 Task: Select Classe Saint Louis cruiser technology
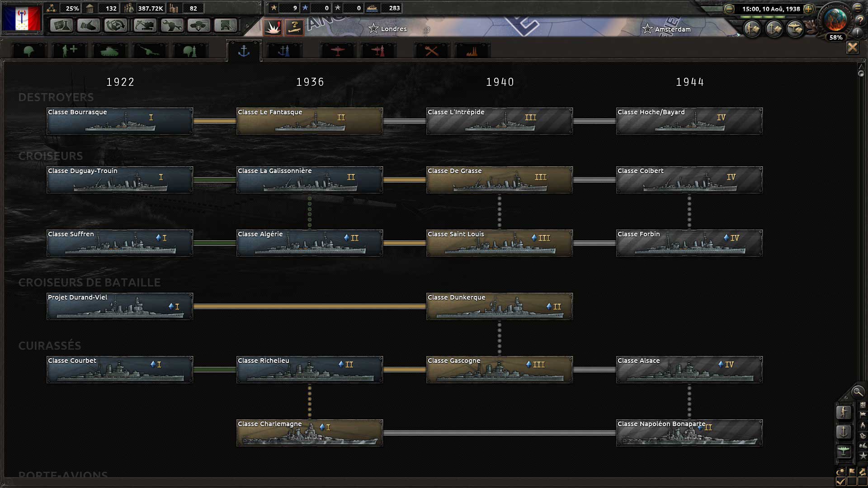[x=500, y=243]
